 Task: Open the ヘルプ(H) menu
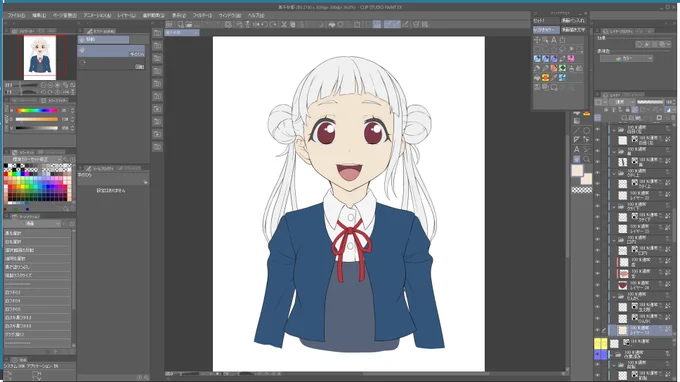[x=256, y=15]
